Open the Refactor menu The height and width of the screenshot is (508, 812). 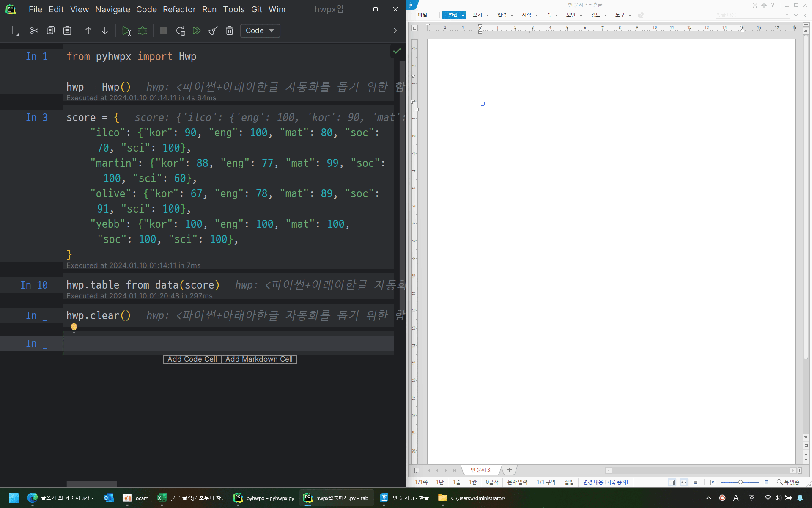[x=179, y=9]
